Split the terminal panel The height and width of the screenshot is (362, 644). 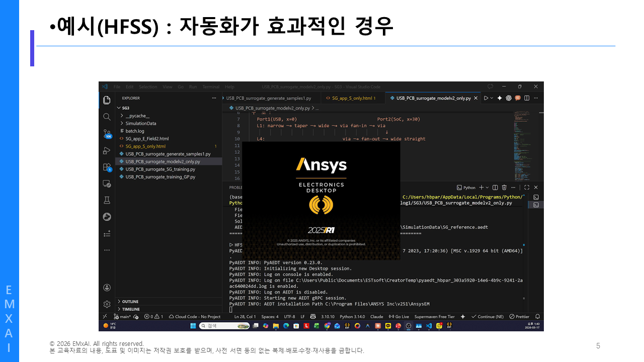(x=495, y=188)
